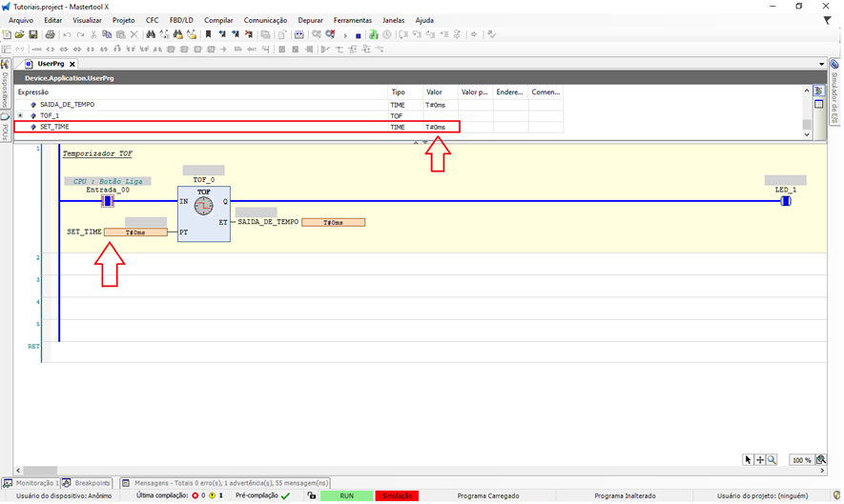844x504 pixels.
Task: Toggle the LED_1 output coil
Action: click(785, 201)
